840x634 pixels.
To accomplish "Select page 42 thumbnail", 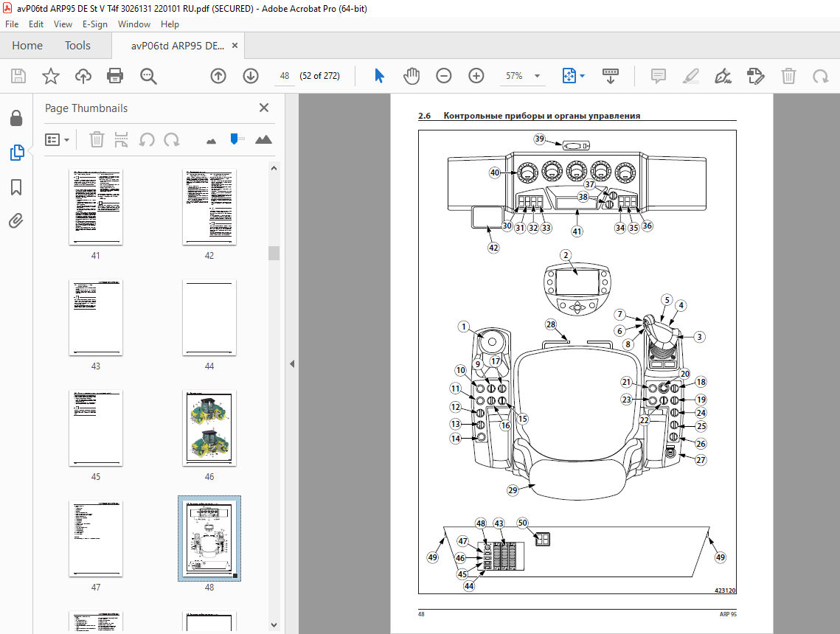I will click(209, 207).
